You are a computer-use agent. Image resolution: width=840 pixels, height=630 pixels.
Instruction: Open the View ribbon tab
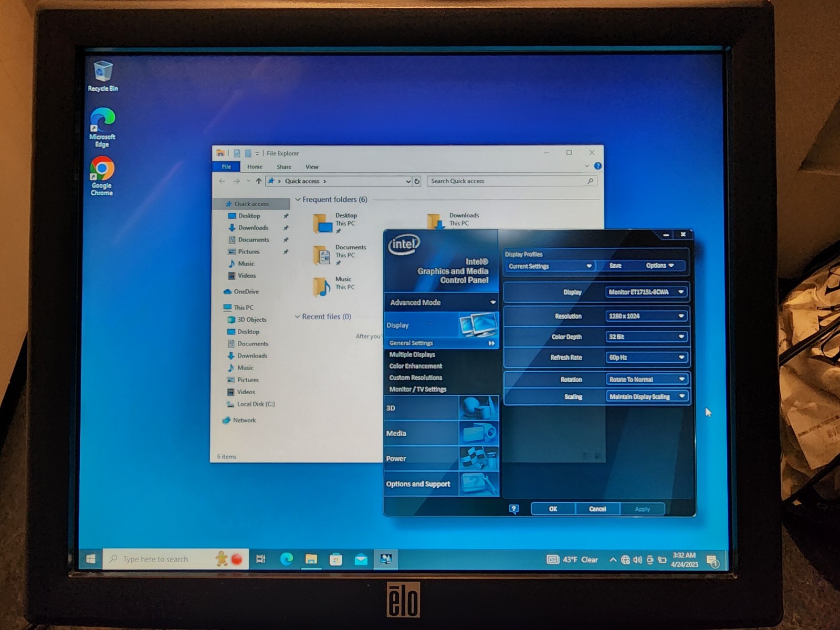[x=312, y=167]
